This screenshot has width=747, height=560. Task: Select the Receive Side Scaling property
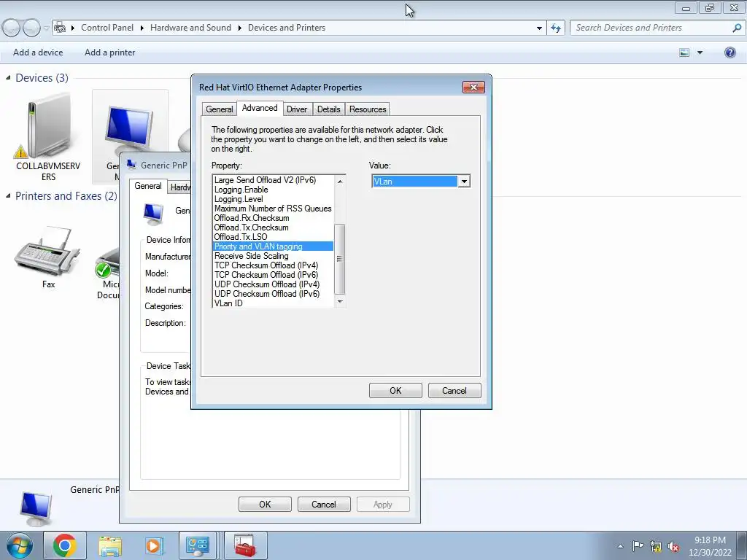coord(273,256)
